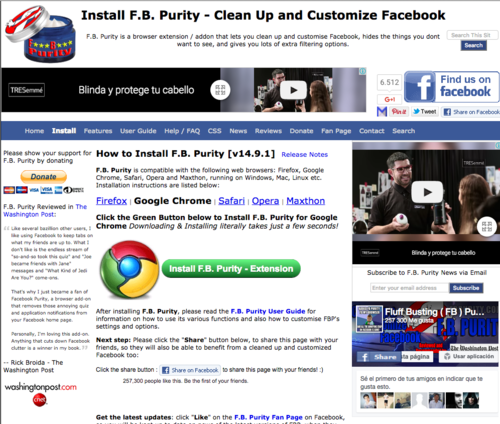Image resolution: width=500 pixels, height=424 pixels.
Task: Open the Find us on Facebook badge
Action: [x=452, y=87]
